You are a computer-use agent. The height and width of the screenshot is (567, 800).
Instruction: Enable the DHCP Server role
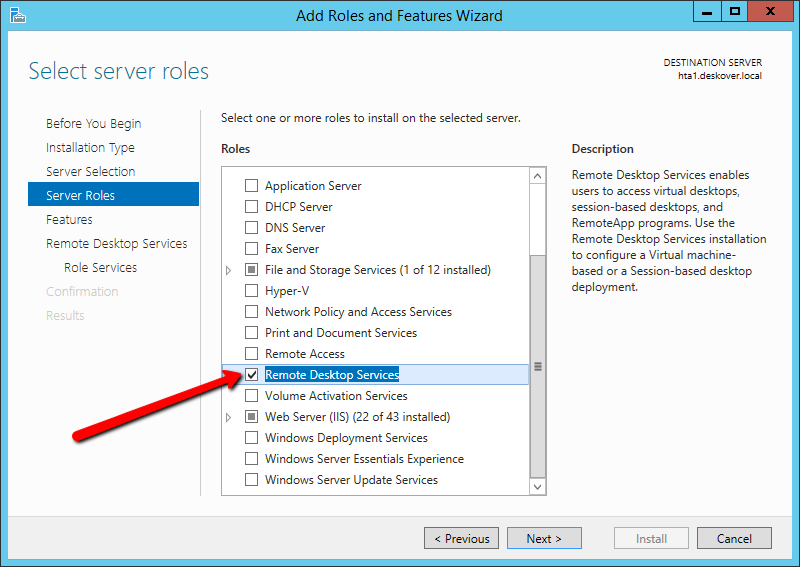coord(252,207)
